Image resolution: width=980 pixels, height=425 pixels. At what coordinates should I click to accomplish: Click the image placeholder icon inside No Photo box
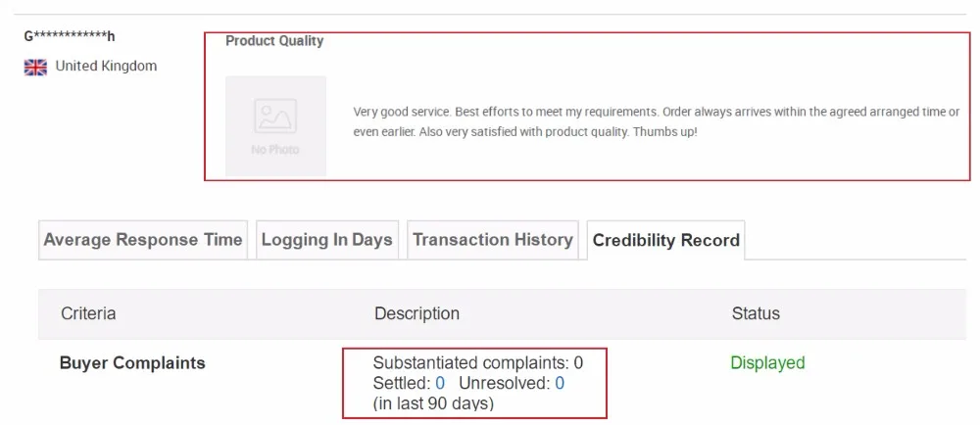coord(275,116)
